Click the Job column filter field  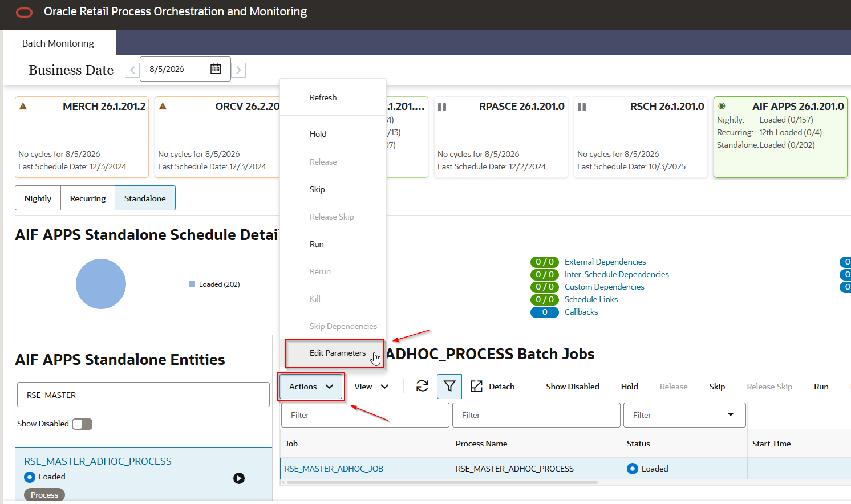coord(365,415)
